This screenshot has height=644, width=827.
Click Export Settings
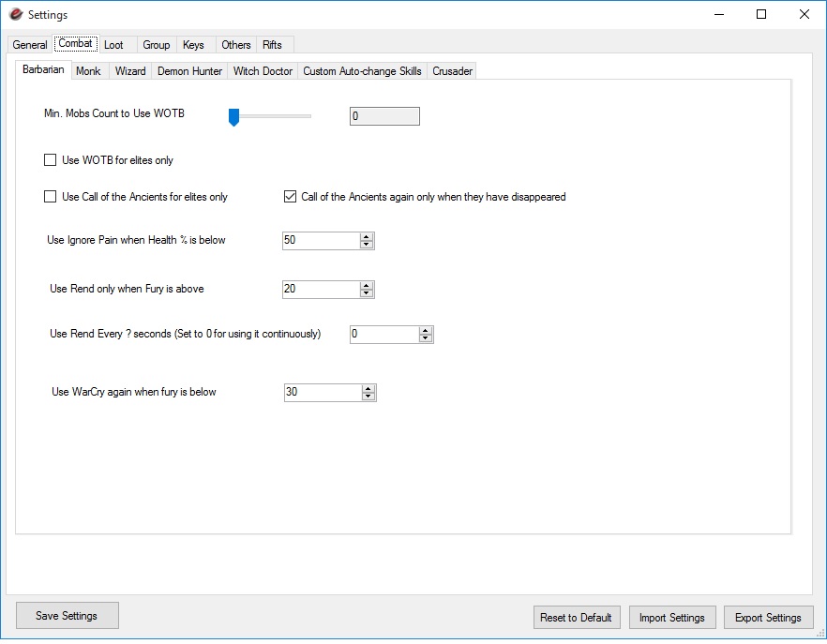768,618
